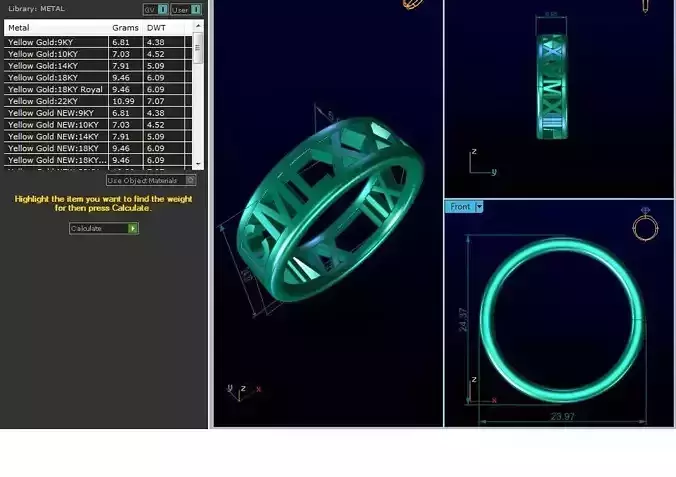Select the Yellow Gold NEW:14KY row
Image resolution: width=676 pixels, height=477 pixels.
(x=98, y=136)
